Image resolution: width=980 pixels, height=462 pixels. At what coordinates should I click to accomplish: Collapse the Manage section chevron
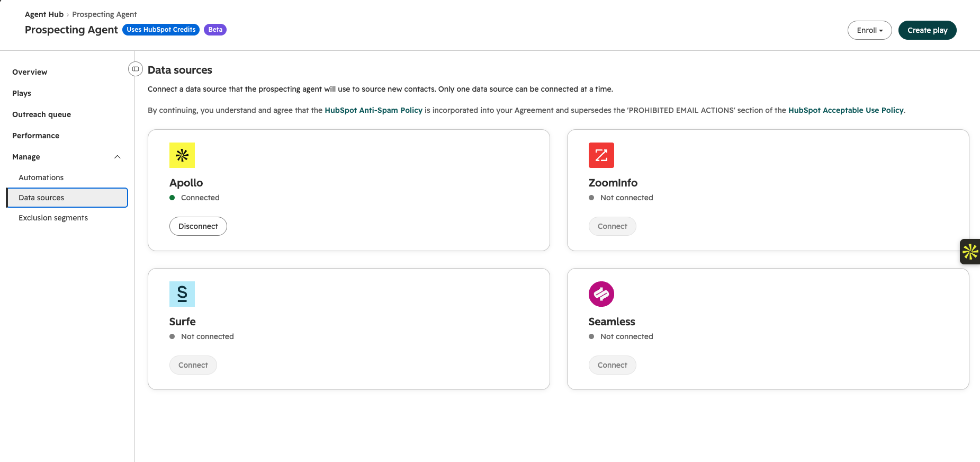(118, 157)
